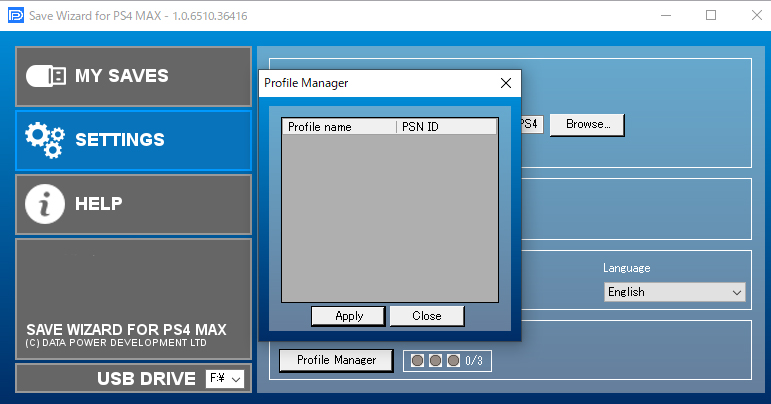Click the info icon beside HELP
This screenshot has width=771, height=404.
pyautogui.click(x=45, y=204)
